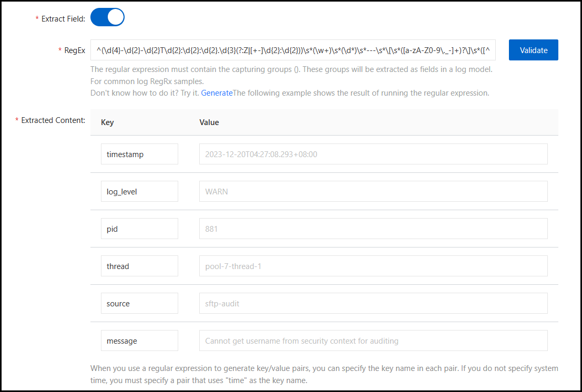Click the 'Cannot get username' message value field

point(373,341)
